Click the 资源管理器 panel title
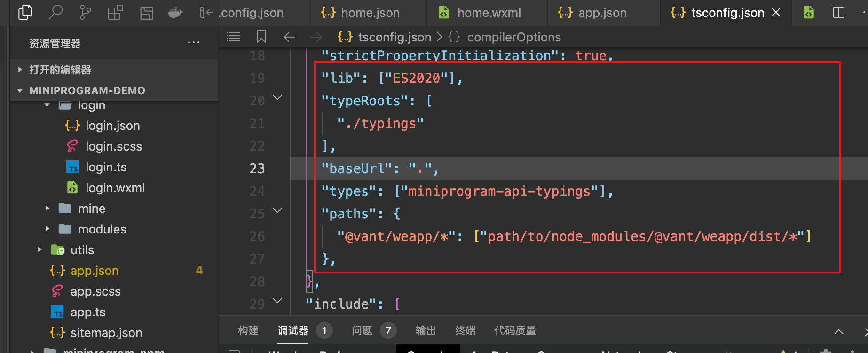The height and width of the screenshot is (353, 868). pyautogui.click(x=55, y=43)
